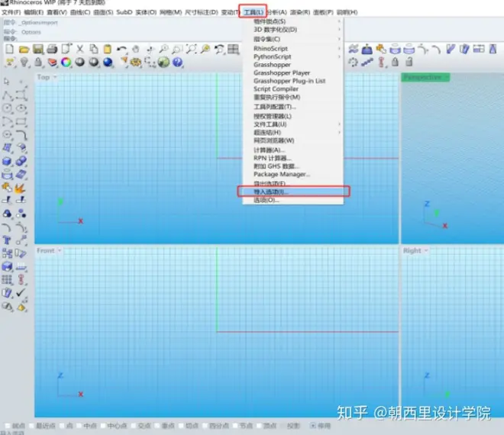
Task: Click the Paste clipboard icon
Action: pos(108,49)
